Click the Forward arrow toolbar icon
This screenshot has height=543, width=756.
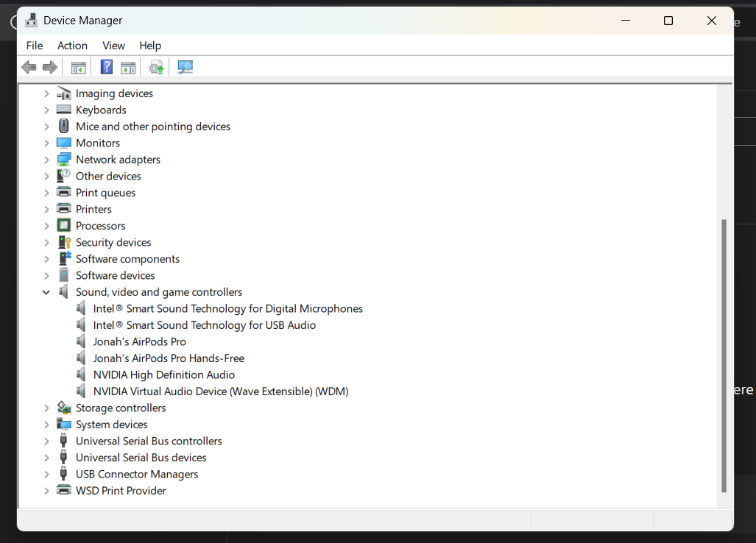pos(49,67)
